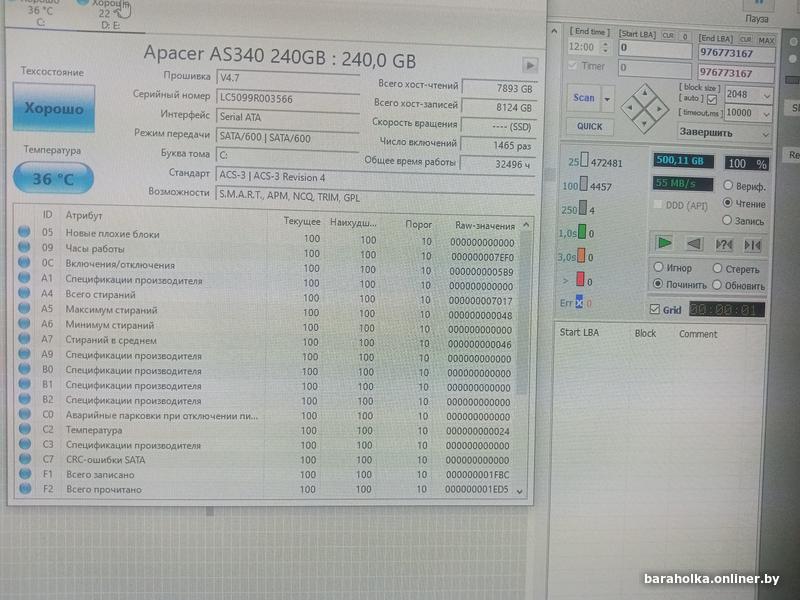The image size is (800, 600).
Task: Click the End LBA 976773167 field
Action: [x=736, y=53]
